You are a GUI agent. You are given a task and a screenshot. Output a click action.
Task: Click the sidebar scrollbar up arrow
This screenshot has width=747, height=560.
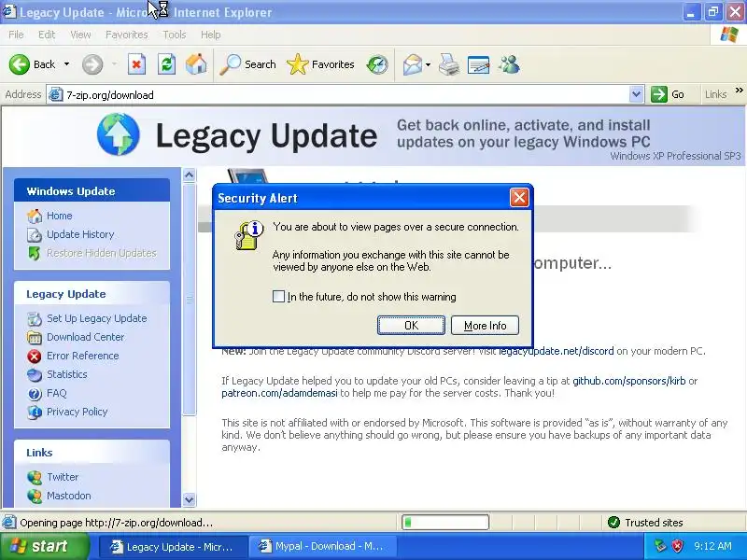[190, 175]
